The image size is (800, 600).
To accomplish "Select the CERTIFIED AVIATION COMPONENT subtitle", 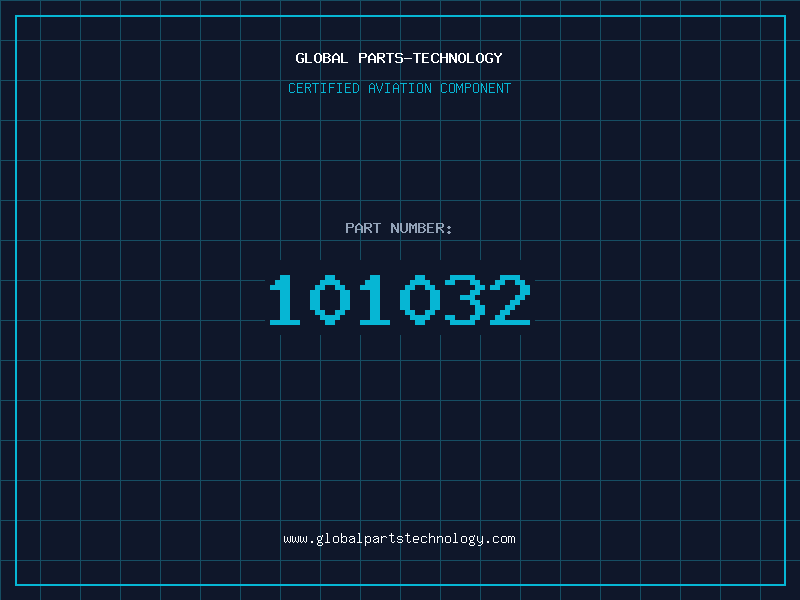I will [x=399, y=88].
